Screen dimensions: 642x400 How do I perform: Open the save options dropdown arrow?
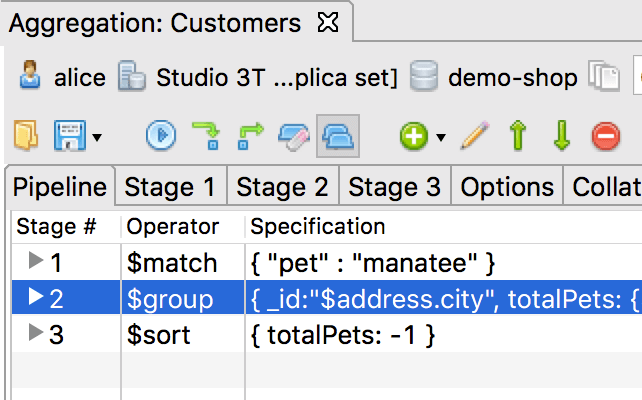(97, 138)
